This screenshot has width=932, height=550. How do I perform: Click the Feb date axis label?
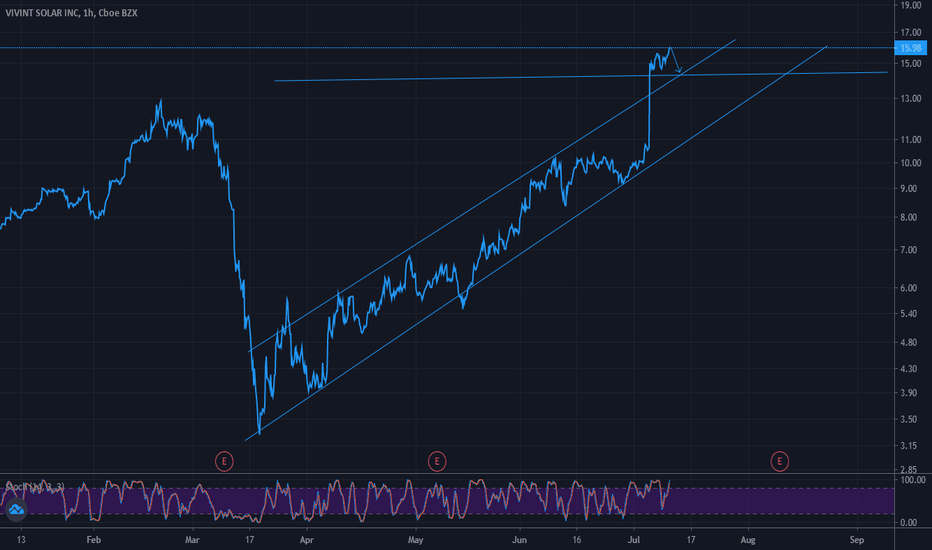pyautogui.click(x=93, y=540)
